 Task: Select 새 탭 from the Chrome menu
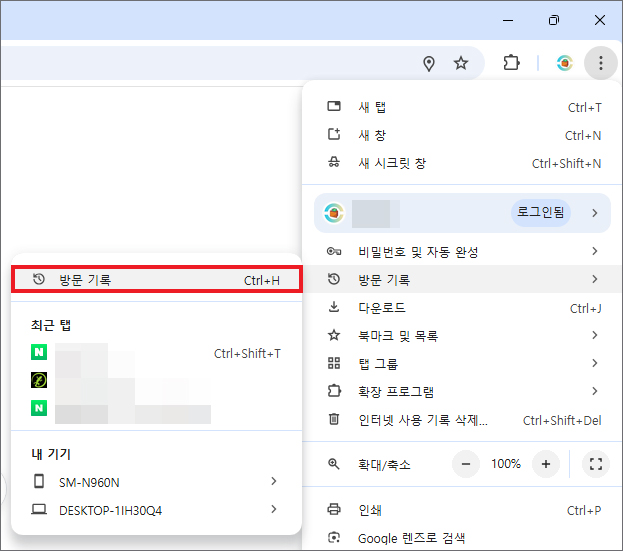click(x=372, y=107)
